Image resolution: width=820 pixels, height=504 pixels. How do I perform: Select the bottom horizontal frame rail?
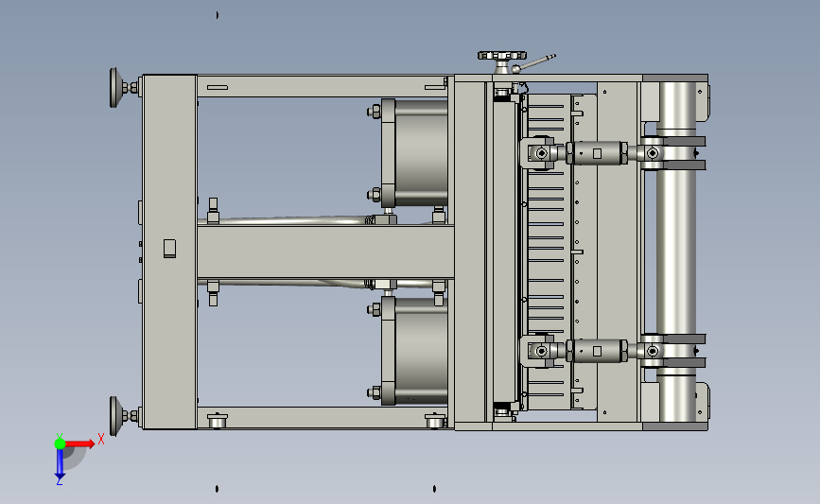pyautogui.click(x=322, y=418)
